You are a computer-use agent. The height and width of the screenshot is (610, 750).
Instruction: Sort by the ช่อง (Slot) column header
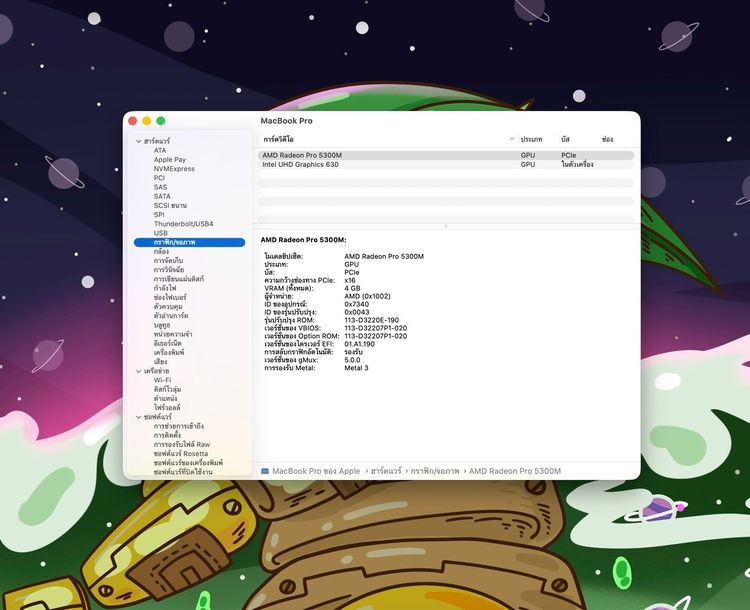pyautogui.click(x=607, y=139)
